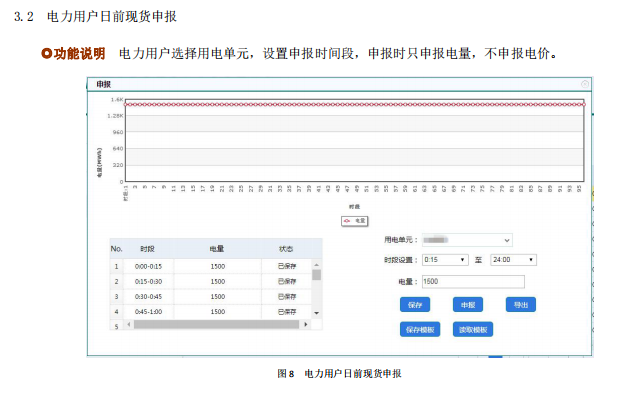Image resolution: width=628 pixels, height=397 pixels.
Task: Expand the start time dropdown showing 0:15
Action: [x=445, y=260]
